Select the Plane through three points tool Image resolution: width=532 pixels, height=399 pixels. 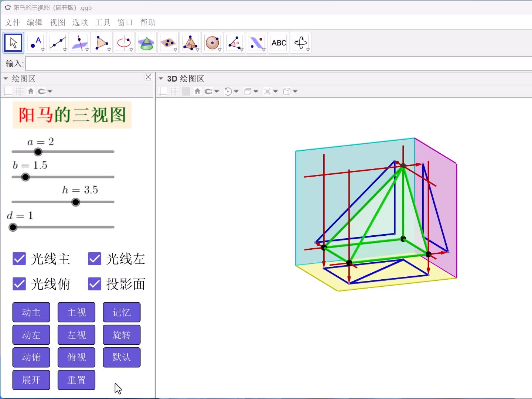pyautogui.click(x=168, y=43)
